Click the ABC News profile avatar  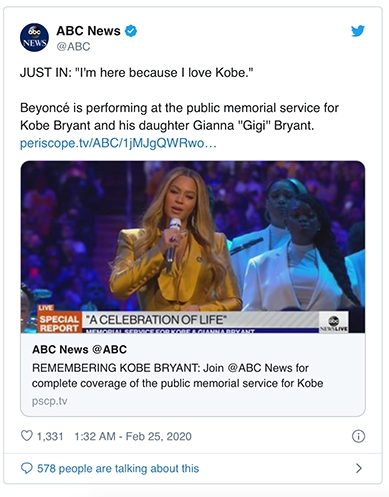coord(34,37)
